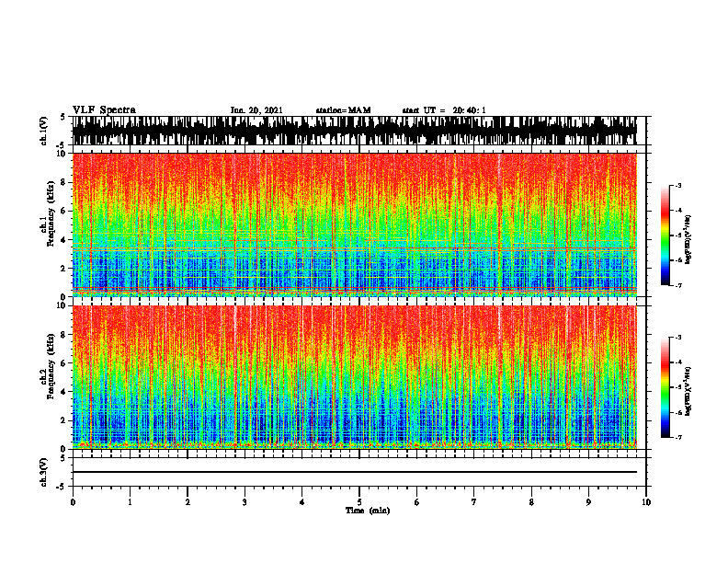Click the flat line in ch.3(V) panel

click(355, 472)
